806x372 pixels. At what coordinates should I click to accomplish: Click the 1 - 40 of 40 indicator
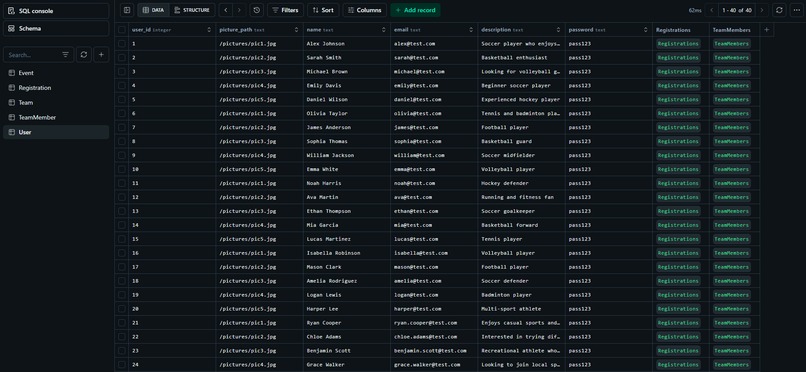[737, 10]
